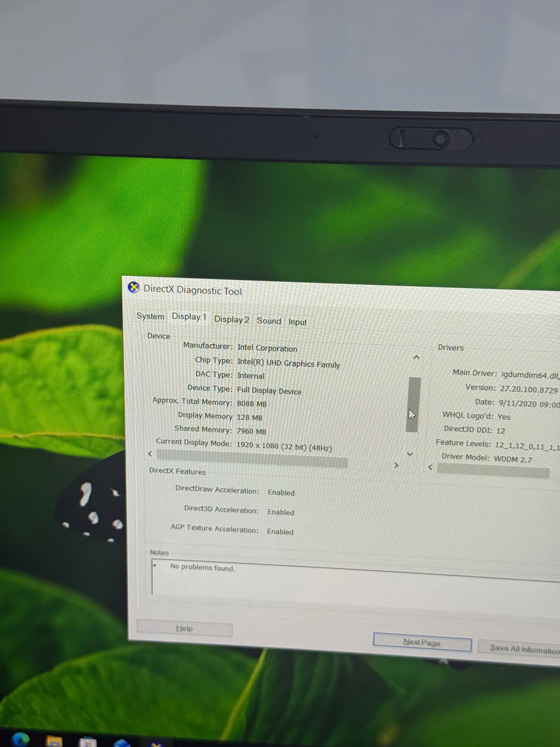Click the DirectX Diagnostic taskbar icon
The height and width of the screenshot is (747, 560).
(x=156, y=744)
